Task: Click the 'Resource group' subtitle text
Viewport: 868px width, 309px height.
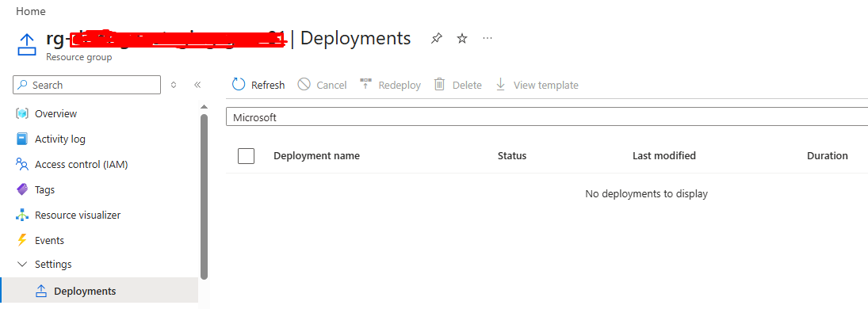Action: 78,57
